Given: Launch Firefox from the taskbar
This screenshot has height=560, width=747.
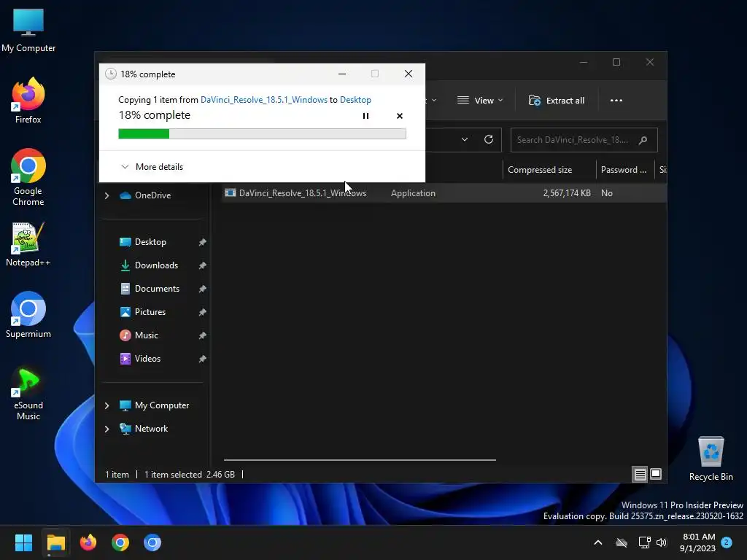Looking at the screenshot, I should 88,542.
